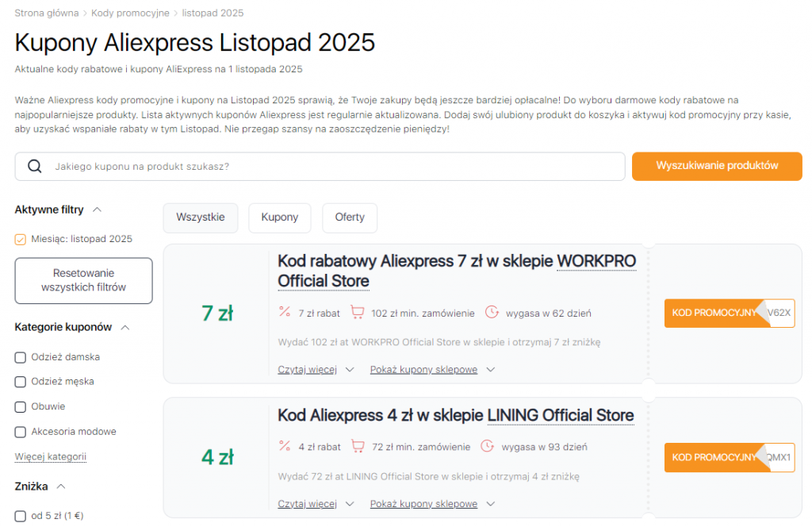Click percent discount icon in WORKPRO coupon
The height and width of the screenshot is (527, 812).
click(285, 313)
